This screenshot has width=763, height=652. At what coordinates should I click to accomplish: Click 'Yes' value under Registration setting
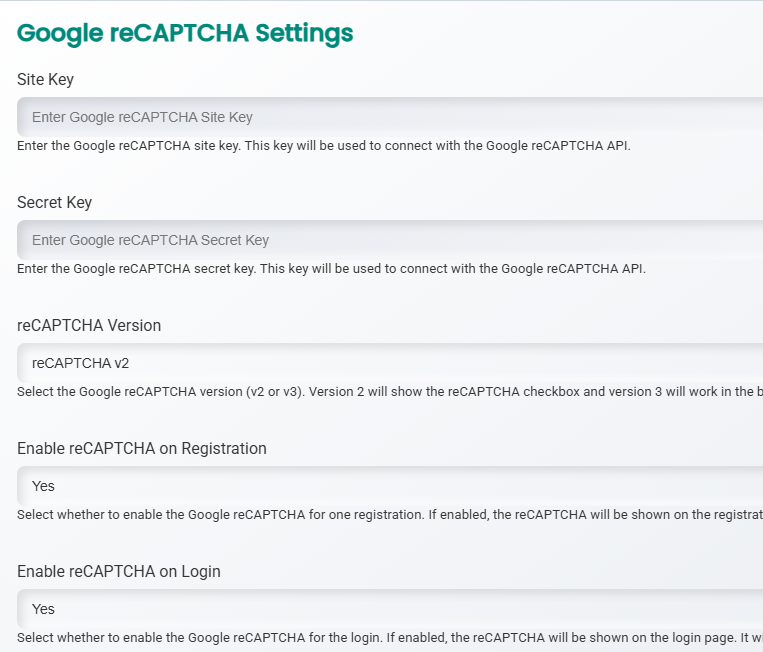(x=43, y=486)
